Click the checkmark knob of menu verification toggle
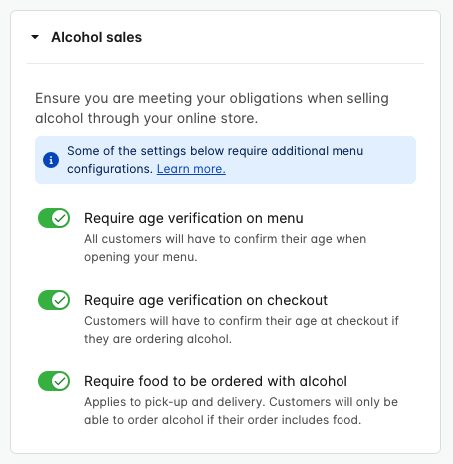453x464 pixels. pyautogui.click(x=60, y=218)
